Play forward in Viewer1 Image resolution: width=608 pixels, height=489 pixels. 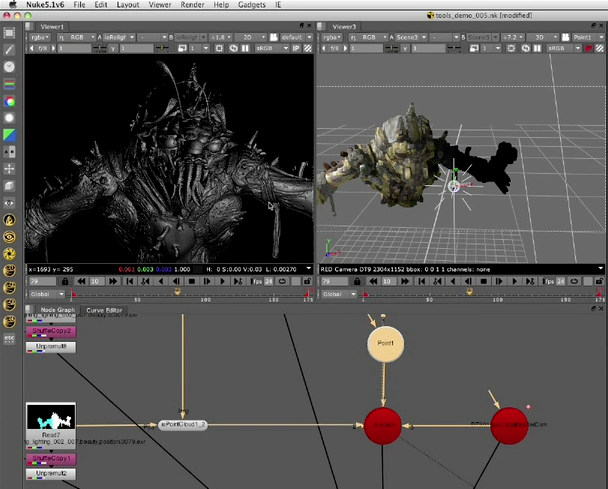(x=222, y=281)
